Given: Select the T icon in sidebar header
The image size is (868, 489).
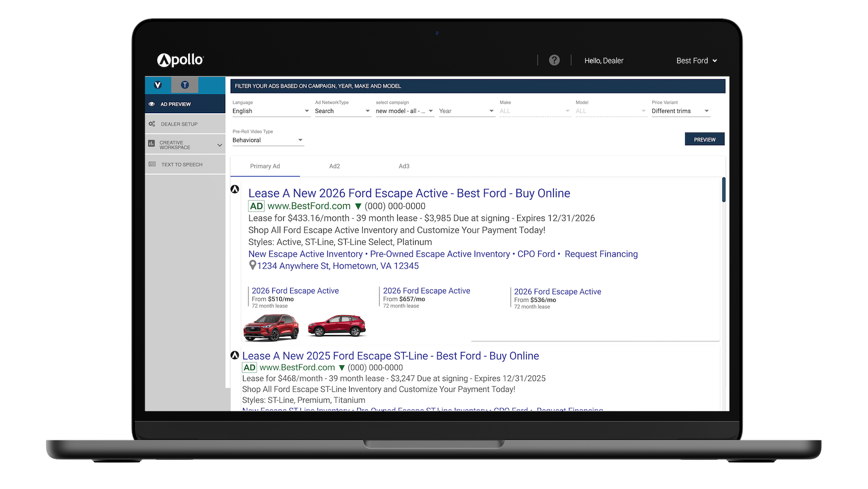Looking at the screenshot, I should coord(185,85).
